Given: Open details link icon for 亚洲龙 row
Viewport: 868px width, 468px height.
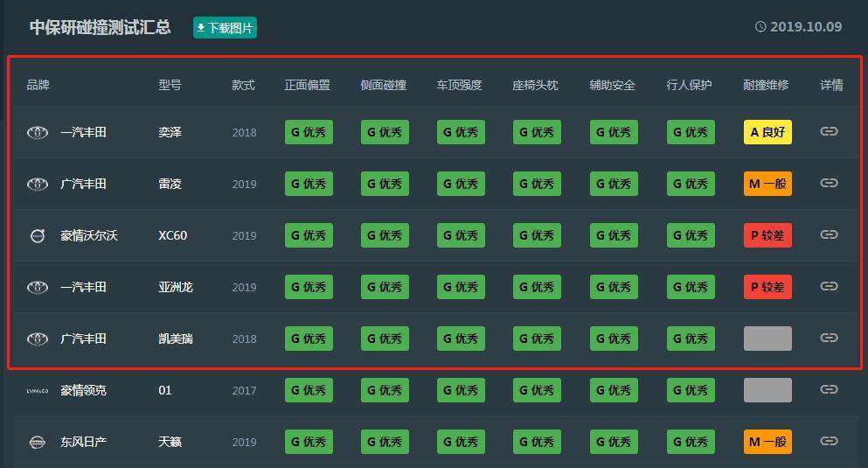Looking at the screenshot, I should coord(829,287).
